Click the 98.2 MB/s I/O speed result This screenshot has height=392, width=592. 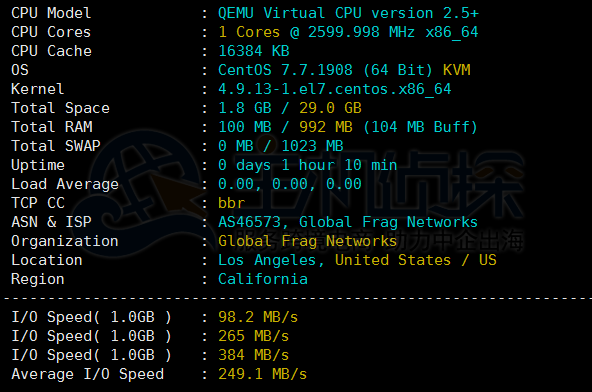coord(258,317)
